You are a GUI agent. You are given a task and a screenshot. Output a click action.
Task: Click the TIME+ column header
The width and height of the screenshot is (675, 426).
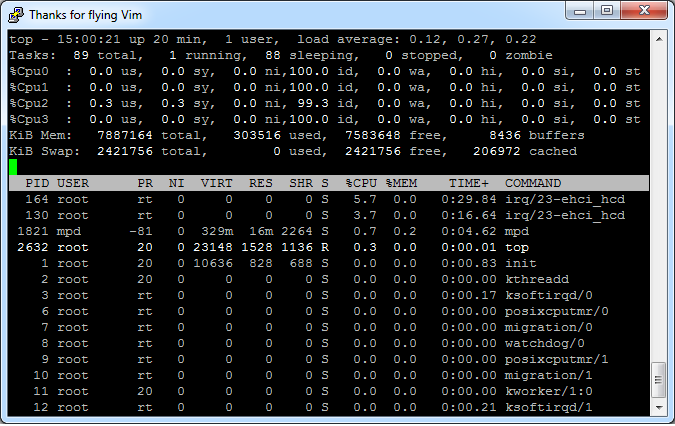pyautogui.click(x=469, y=183)
